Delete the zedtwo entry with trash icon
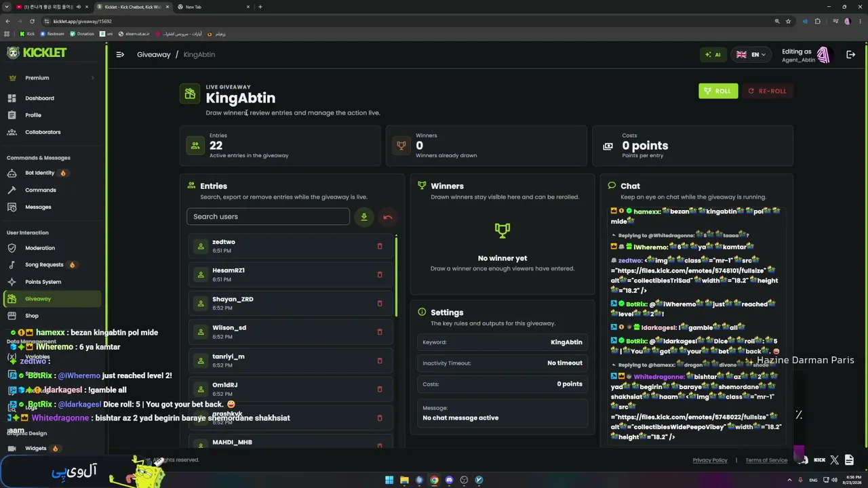This screenshot has height=488, width=868. [380, 246]
